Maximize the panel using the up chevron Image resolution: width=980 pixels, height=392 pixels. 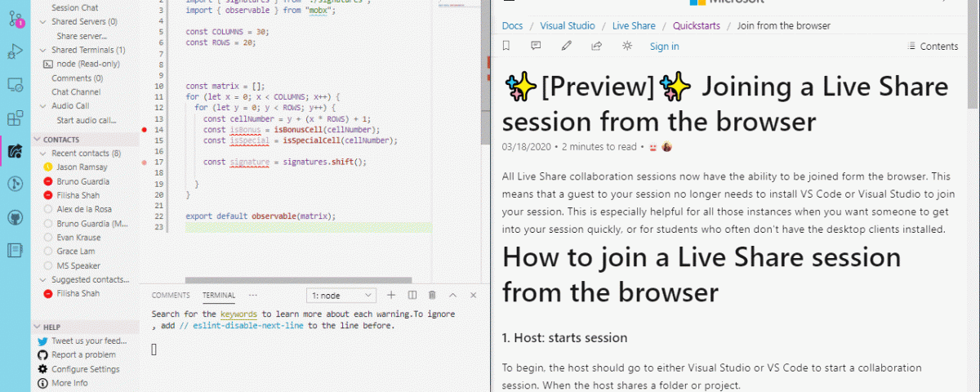pyautogui.click(x=453, y=295)
